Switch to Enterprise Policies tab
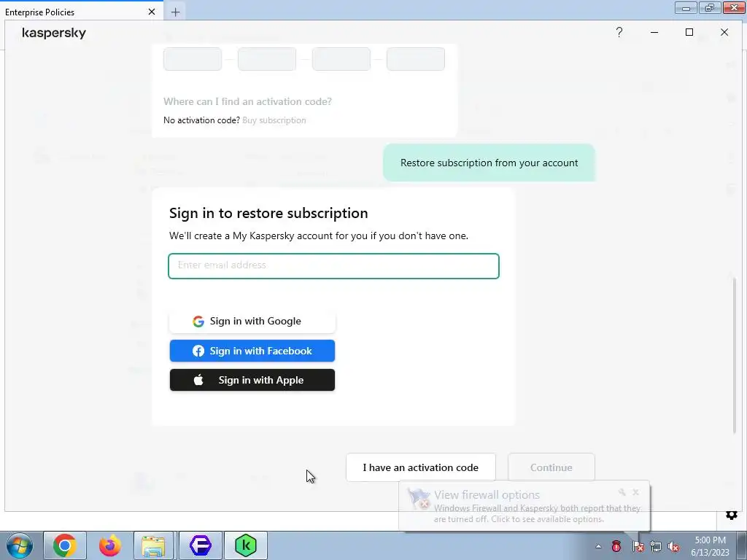 [81, 12]
